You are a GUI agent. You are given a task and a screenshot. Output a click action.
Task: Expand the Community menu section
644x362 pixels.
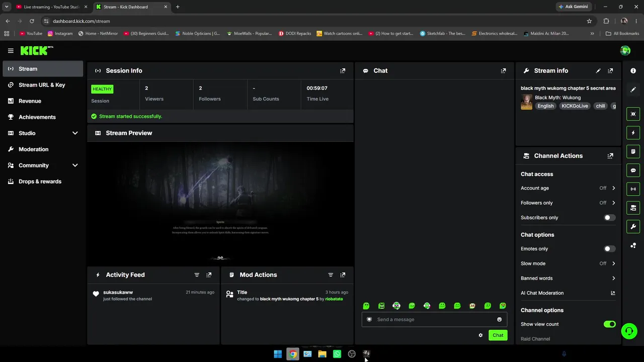43,165
